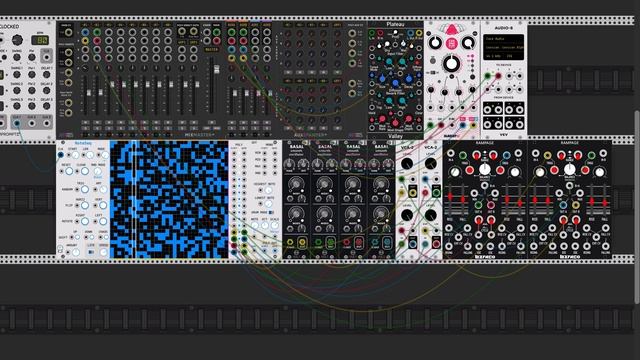Click the blue channel 1 input jack on MixMaster
Screen dimensions: 640x360
pos(85,32)
